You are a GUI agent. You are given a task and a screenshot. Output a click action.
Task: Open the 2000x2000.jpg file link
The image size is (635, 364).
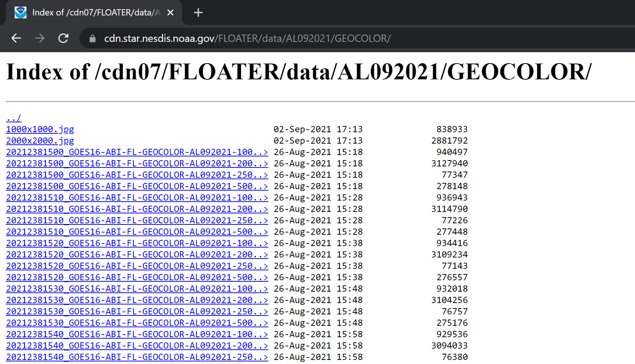pyautogui.click(x=40, y=141)
